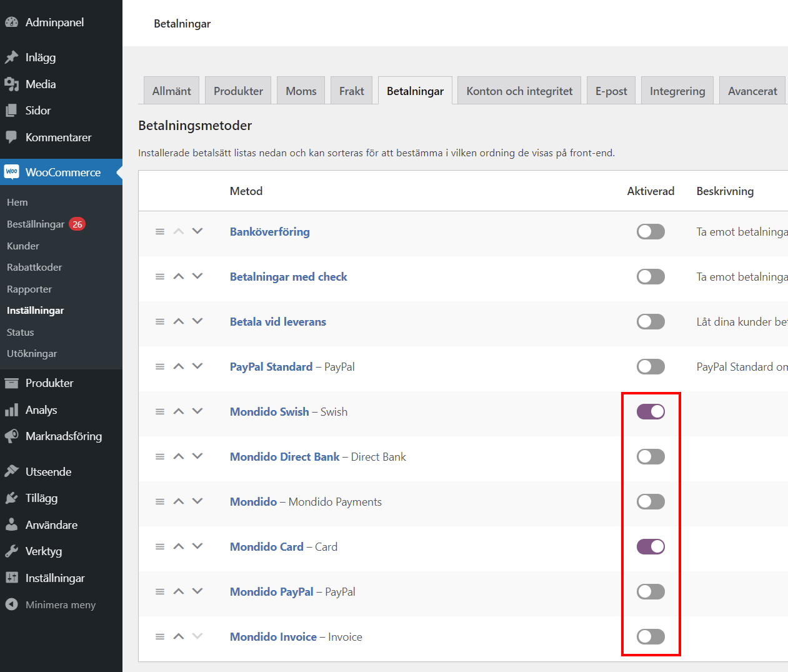Viewport: 788px width, 672px height.
Task: Click the Adminpanel dashboard icon
Action: pyautogui.click(x=11, y=22)
